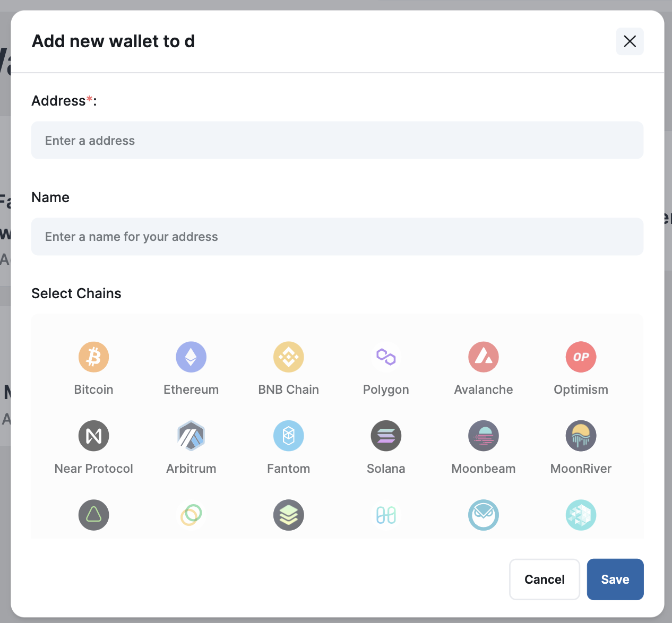
Task: Select the Ethereum chain icon
Action: [x=191, y=357]
